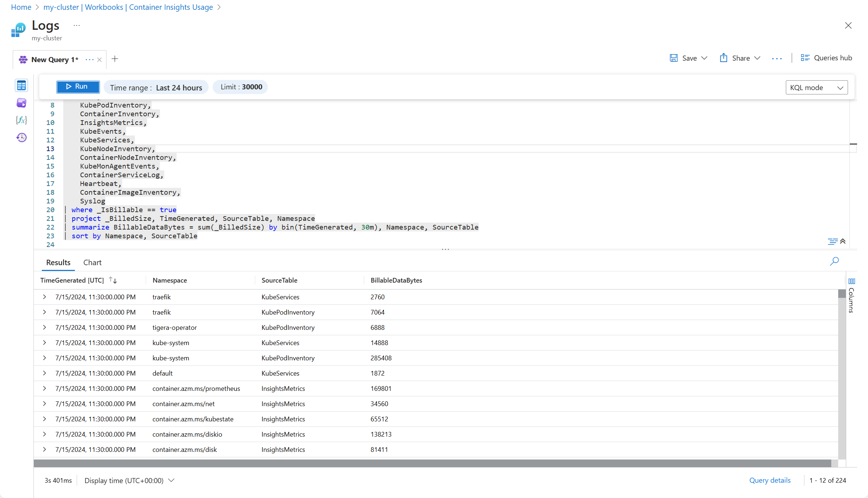Screen dimensions: 868x498
Task: Click the horizontal results scrollbar
Action: [x=432, y=463]
